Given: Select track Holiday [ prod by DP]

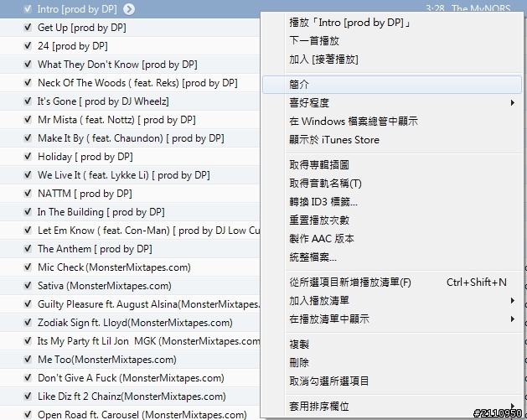Looking at the screenshot, I should click(85, 157).
